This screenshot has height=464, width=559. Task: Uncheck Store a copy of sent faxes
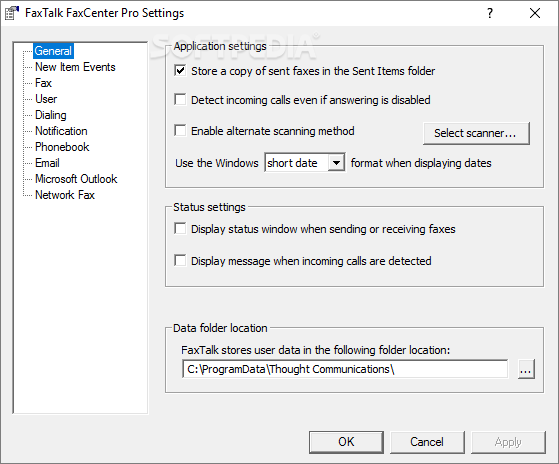click(180, 70)
